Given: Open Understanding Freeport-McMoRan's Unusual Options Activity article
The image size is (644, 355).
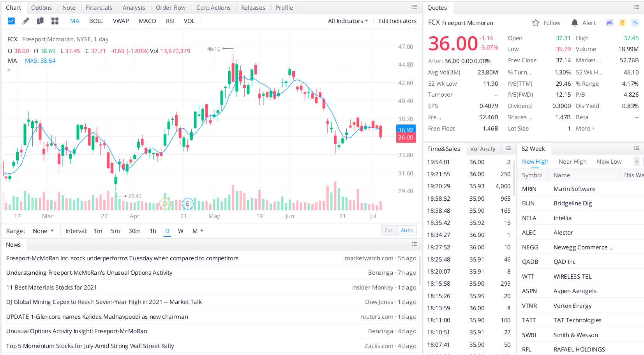Looking at the screenshot, I should click(x=89, y=273).
